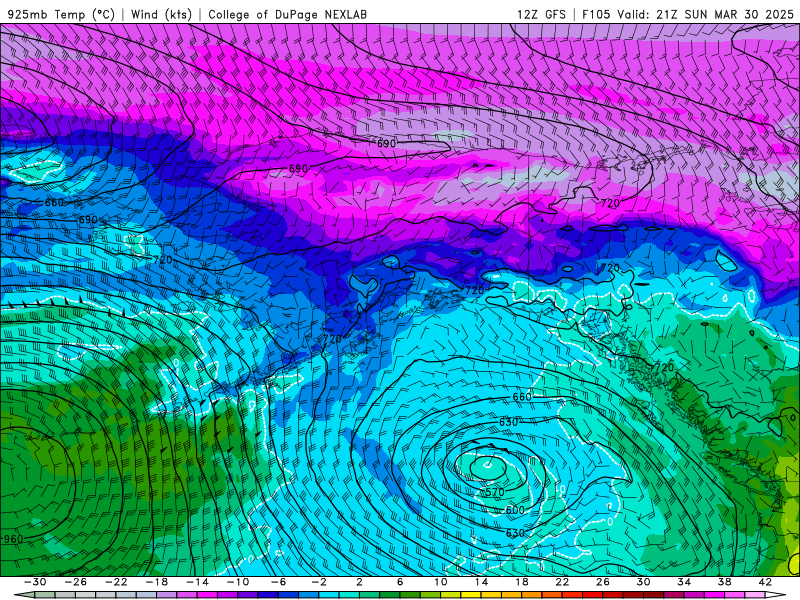Image resolution: width=800 pixels, height=600 pixels.
Task: Select the 18 value on the temperature scale
Action: pos(521,582)
